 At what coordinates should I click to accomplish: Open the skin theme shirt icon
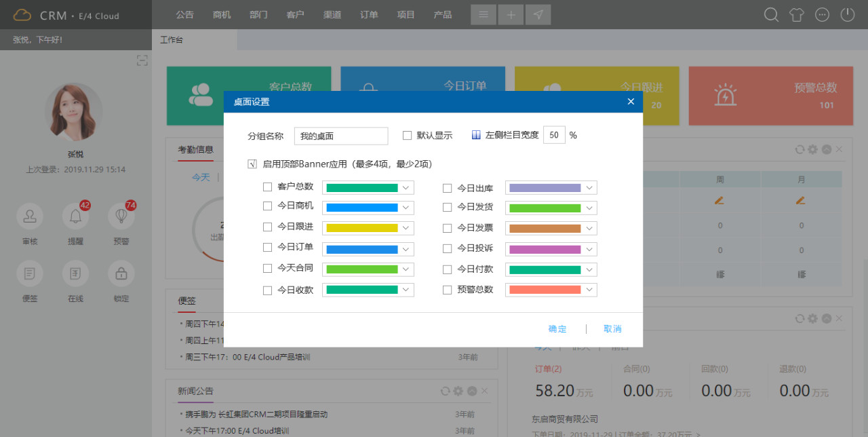pyautogui.click(x=797, y=15)
